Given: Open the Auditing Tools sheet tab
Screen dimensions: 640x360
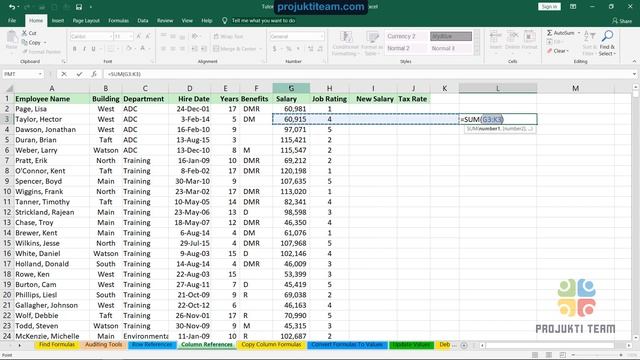Looking at the screenshot, I should pos(103,345).
